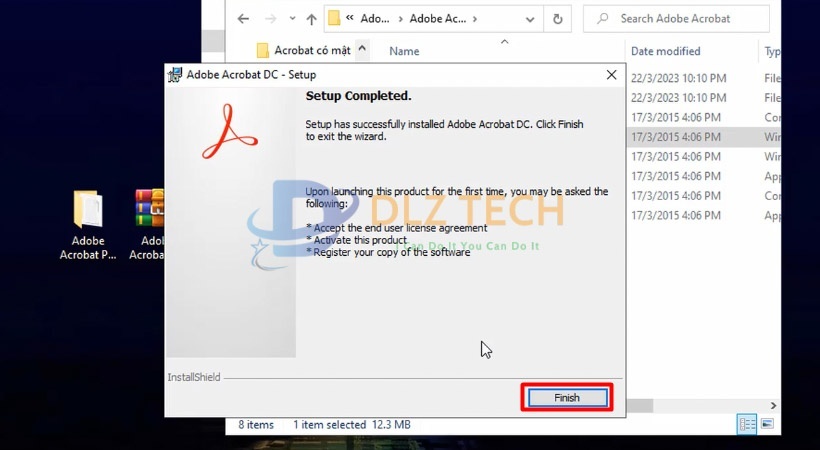Switch to details view layout
The width and height of the screenshot is (820, 450).
click(x=747, y=425)
